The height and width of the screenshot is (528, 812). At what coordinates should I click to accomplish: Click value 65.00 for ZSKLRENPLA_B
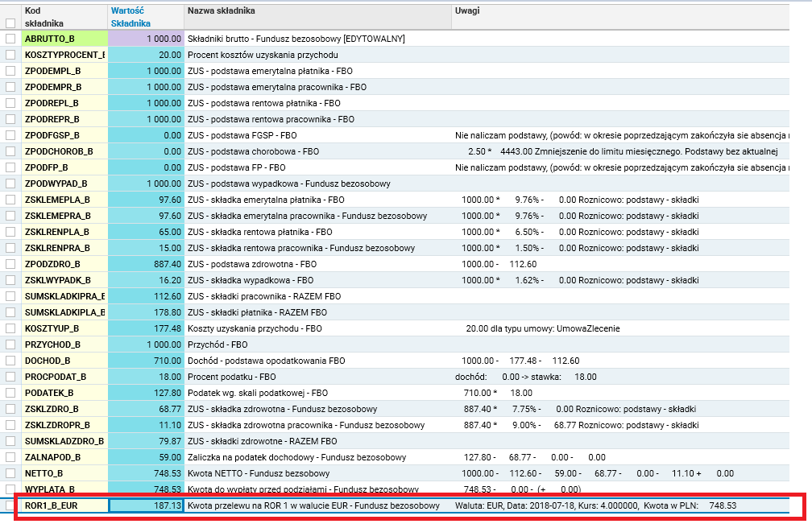pos(146,232)
